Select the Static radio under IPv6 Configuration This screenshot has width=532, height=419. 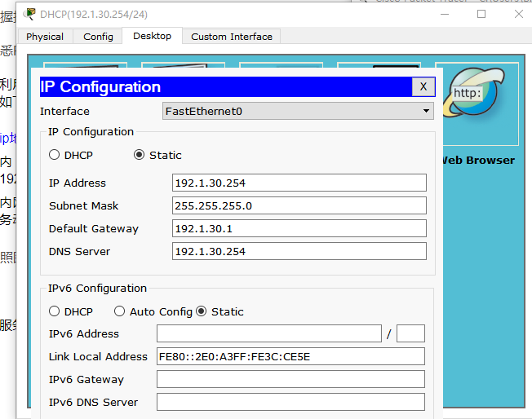point(202,311)
